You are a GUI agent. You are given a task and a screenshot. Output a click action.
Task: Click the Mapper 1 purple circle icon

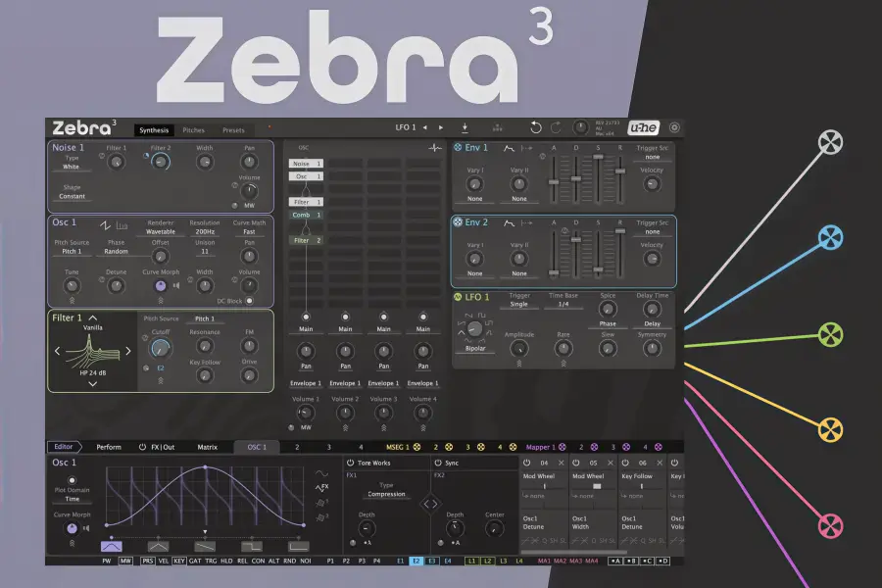pyautogui.click(x=562, y=447)
